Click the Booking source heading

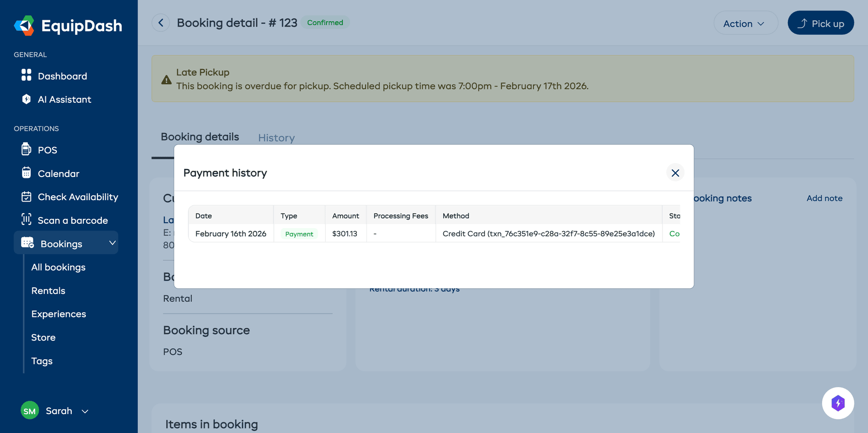click(x=206, y=330)
